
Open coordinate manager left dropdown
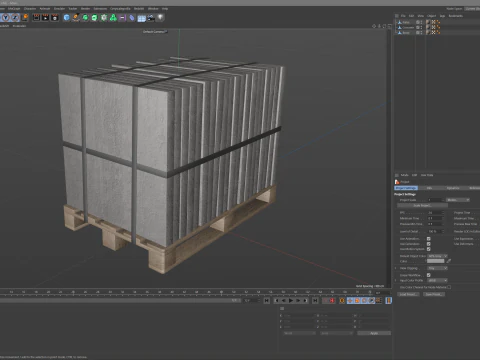pyautogui.click(x=299, y=333)
